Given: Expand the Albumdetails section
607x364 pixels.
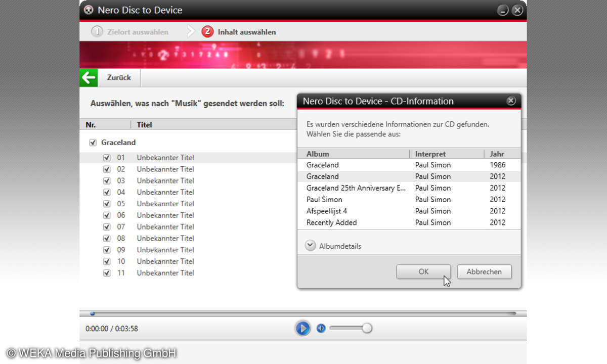Looking at the screenshot, I should 310,246.
